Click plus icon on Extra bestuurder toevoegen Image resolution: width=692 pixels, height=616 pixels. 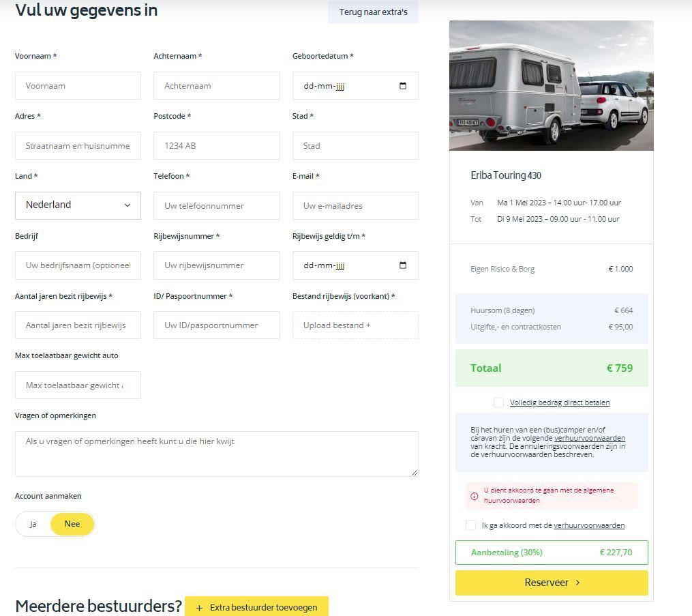click(x=199, y=608)
